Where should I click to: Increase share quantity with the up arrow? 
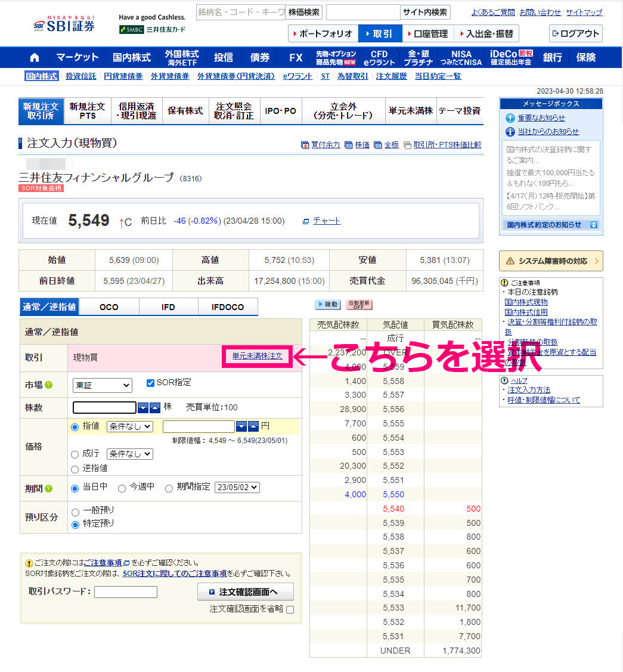pyautogui.click(x=155, y=407)
